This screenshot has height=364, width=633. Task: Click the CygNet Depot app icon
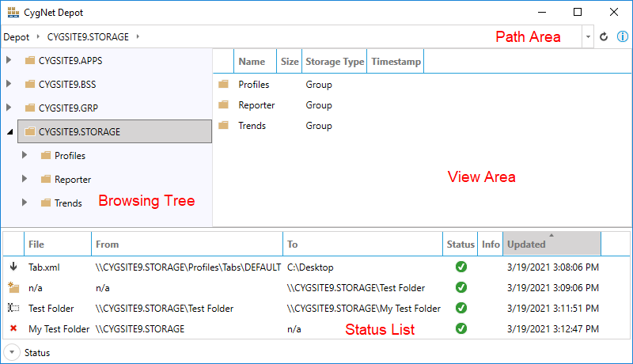13,13
